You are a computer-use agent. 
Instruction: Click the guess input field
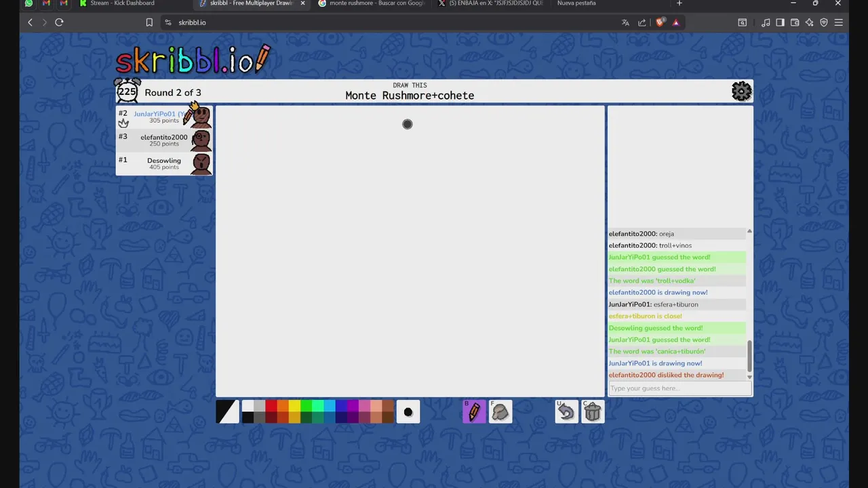[x=679, y=388]
